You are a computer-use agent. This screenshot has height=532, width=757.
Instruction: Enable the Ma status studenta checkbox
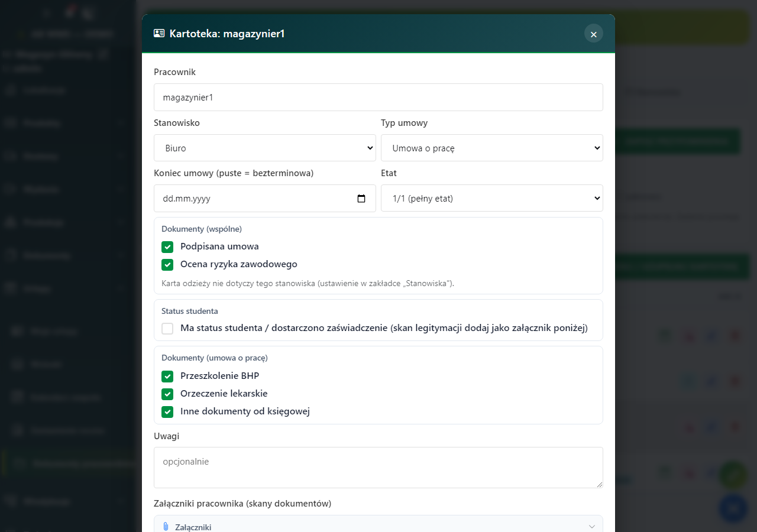[167, 328]
